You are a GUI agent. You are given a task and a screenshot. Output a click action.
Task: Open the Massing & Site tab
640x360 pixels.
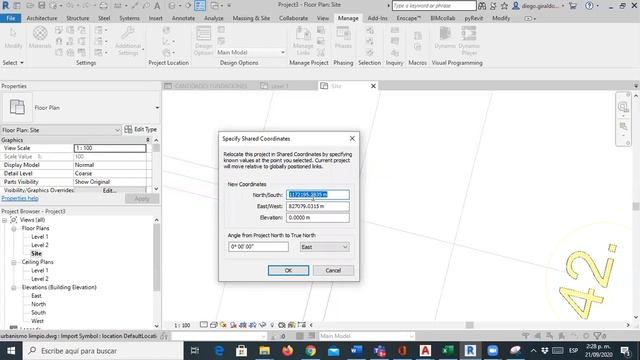251,18
